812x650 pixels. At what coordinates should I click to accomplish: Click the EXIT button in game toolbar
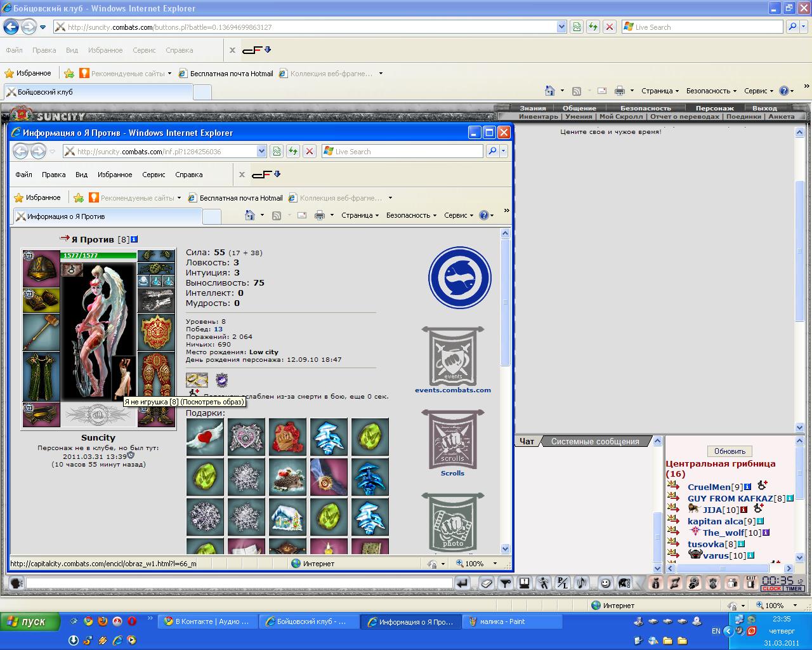click(750, 583)
